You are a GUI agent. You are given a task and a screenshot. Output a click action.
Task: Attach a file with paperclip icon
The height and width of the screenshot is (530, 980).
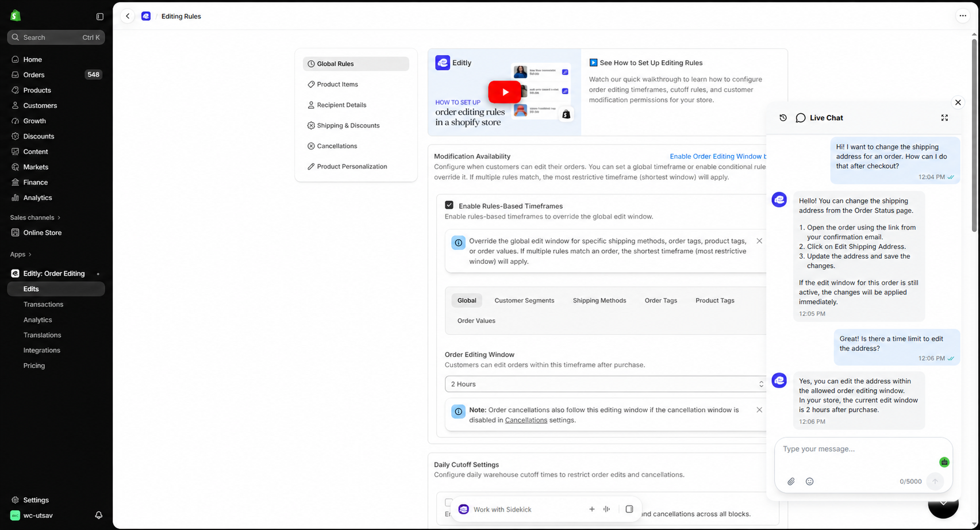click(791, 482)
